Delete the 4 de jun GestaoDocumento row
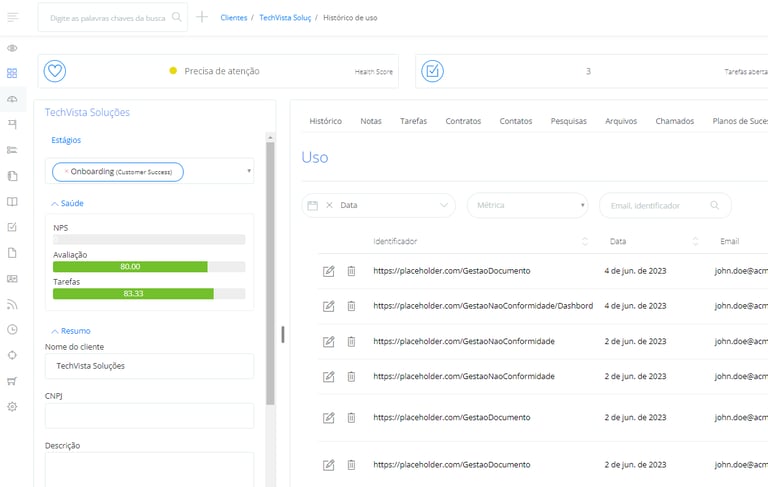 pos(351,271)
